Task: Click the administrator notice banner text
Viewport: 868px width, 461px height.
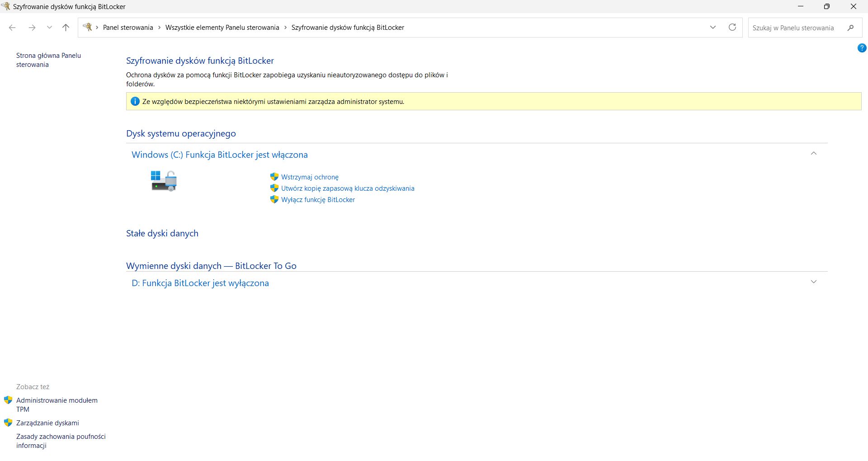Action: click(x=273, y=102)
